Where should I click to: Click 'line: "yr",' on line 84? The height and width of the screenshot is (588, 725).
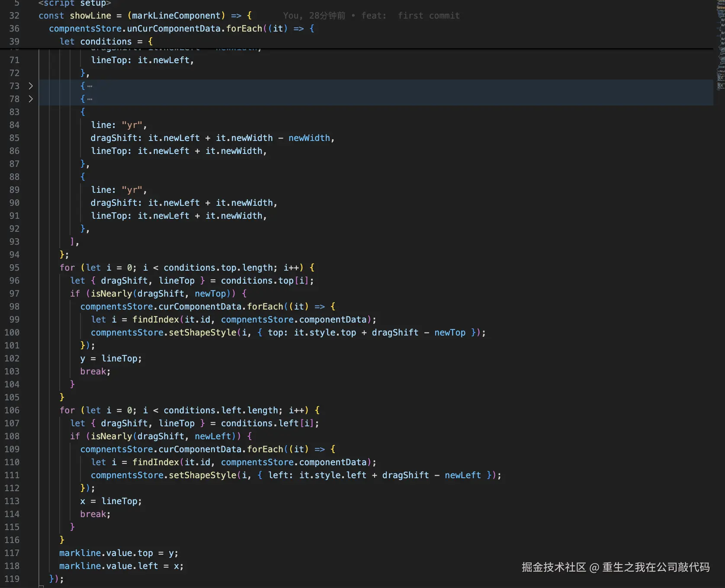click(119, 125)
